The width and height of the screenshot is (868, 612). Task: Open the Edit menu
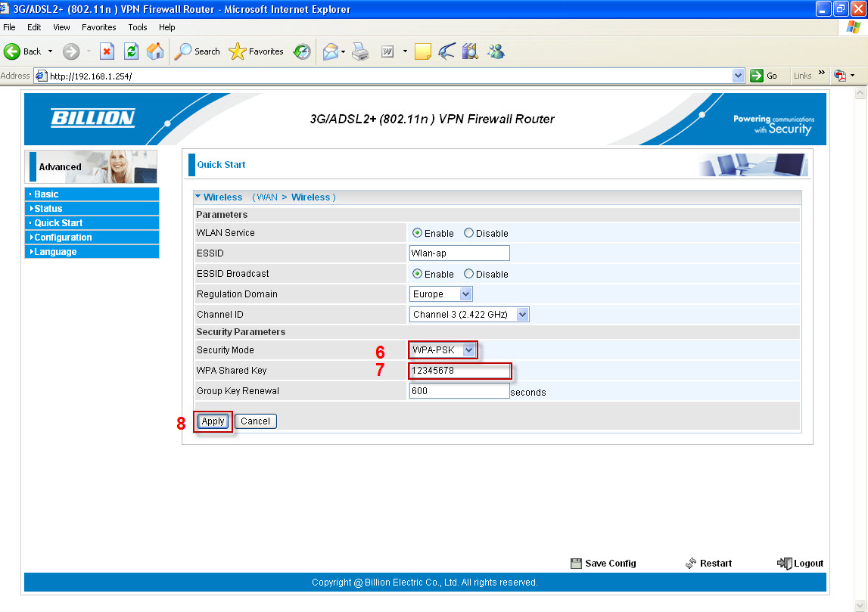34,27
